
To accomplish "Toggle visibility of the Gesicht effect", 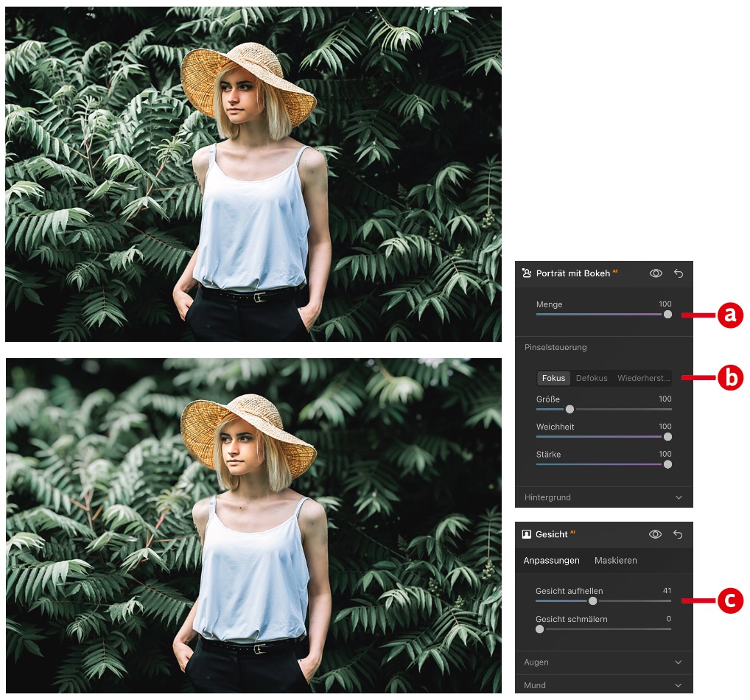I will point(655,534).
